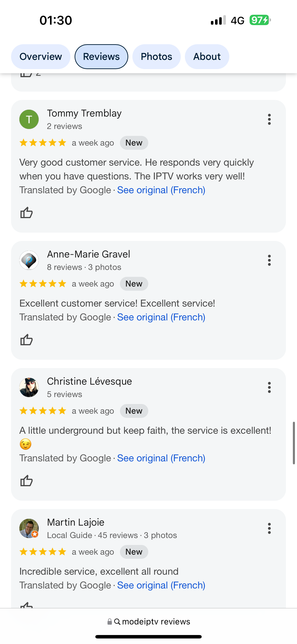Mark Christine Lévesque's review as helpful
The width and height of the screenshot is (297, 644).
coord(26,481)
